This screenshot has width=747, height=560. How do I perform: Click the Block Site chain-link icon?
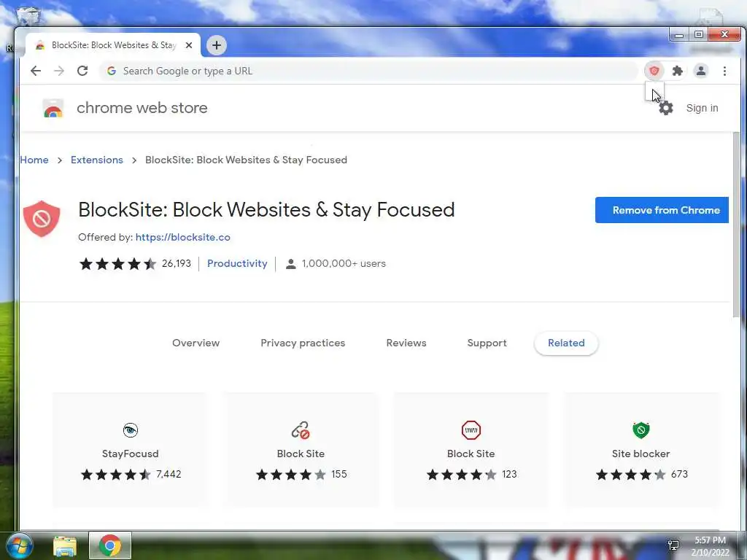pos(301,430)
